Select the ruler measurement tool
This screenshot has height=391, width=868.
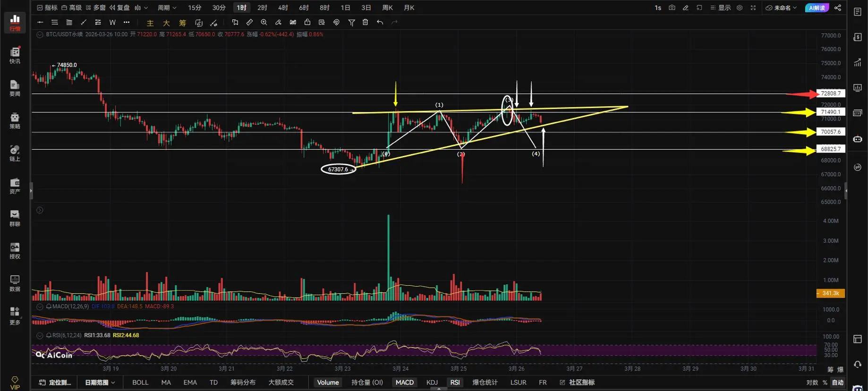(249, 22)
